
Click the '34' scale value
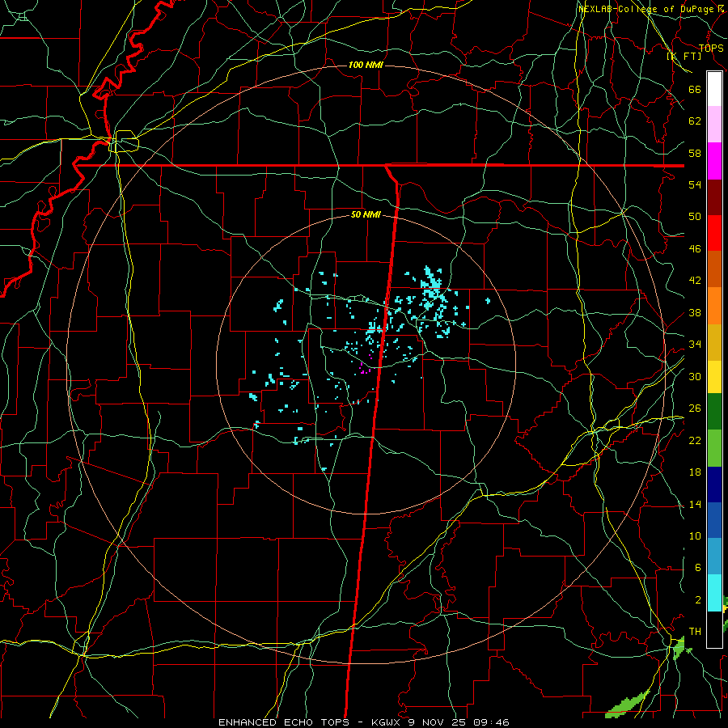695,344
